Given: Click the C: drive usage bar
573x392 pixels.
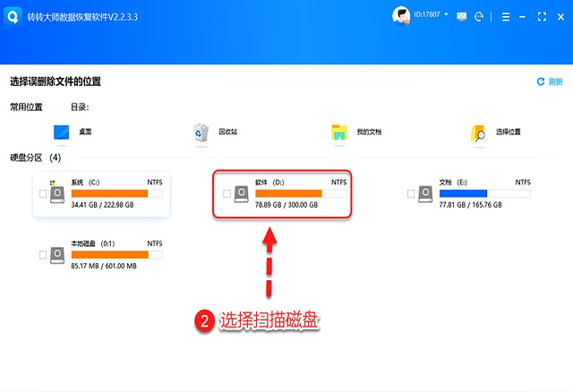Looking at the screenshot, I should (x=117, y=193).
